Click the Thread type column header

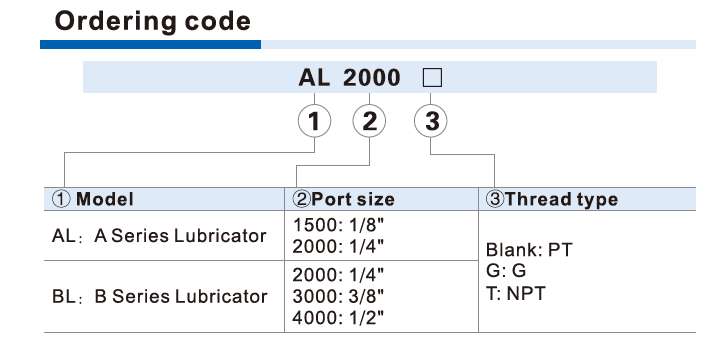coord(552,199)
